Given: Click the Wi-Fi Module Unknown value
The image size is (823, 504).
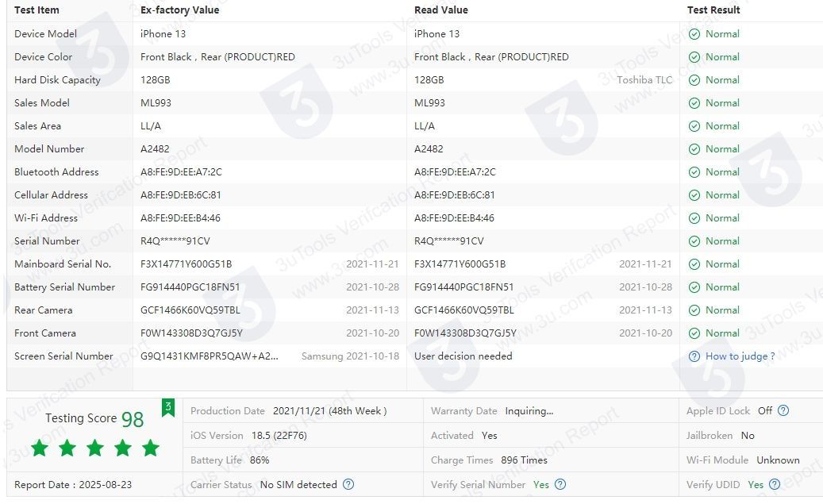Looking at the screenshot, I should pos(778,460).
